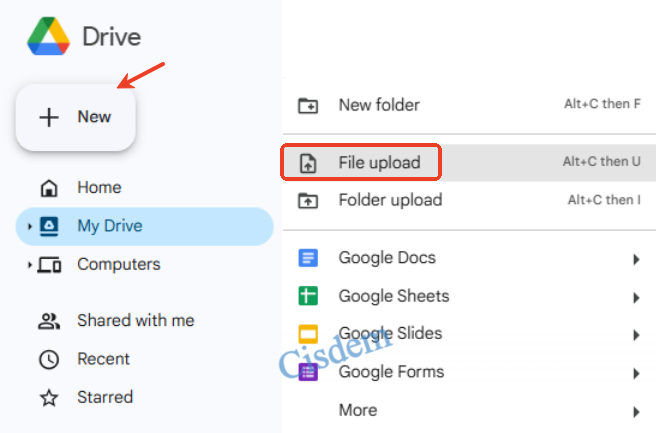Select Folder upload menu entry
Viewport: 656px width, 433px height.
(469, 200)
